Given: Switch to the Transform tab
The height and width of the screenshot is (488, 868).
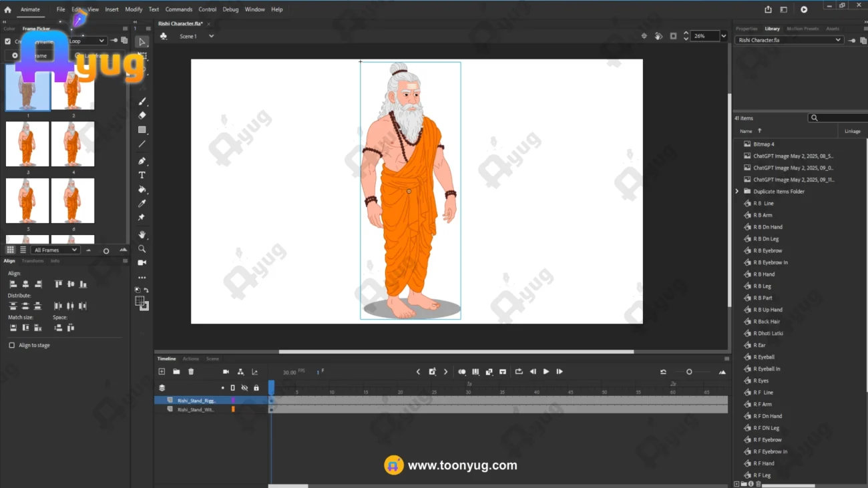Looking at the screenshot, I should point(33,261).
